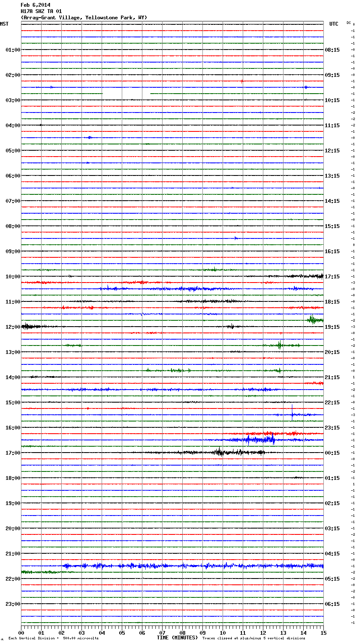Screen dimensions: 357x644
Task: Click the Array-Grant Village location subtitle
Action: click(x=84, y=18)
